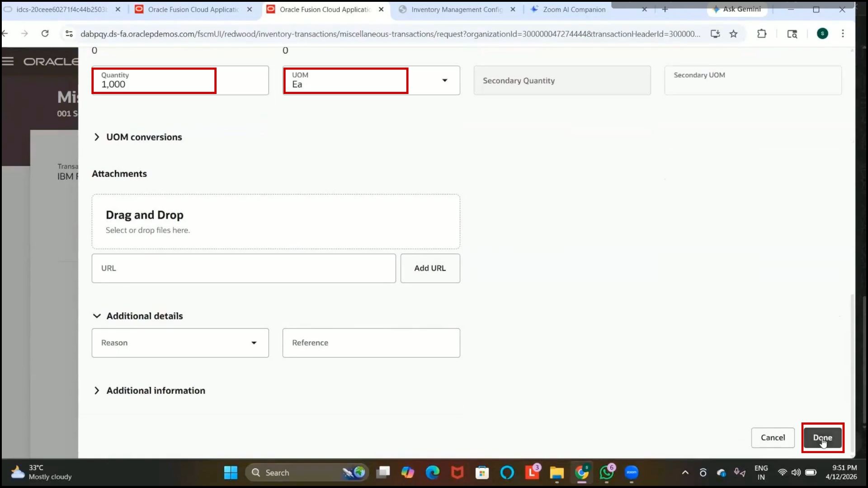Click the Secondary Quantity field
Screen dimensions: 868x488
pyautogui.click(x=562, y=80)
